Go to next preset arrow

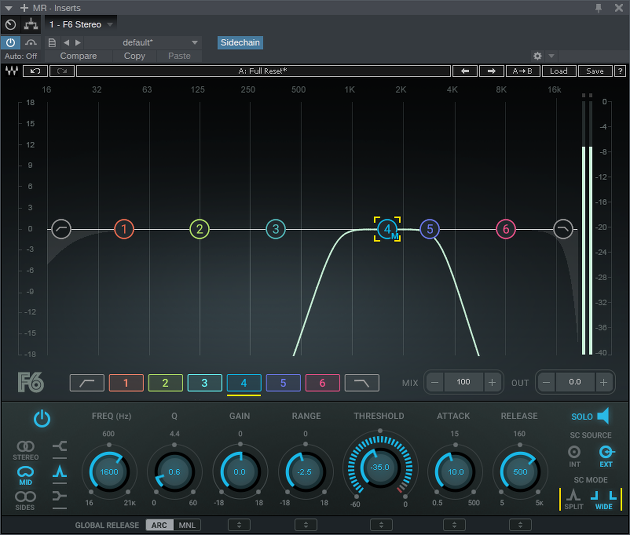78,43
